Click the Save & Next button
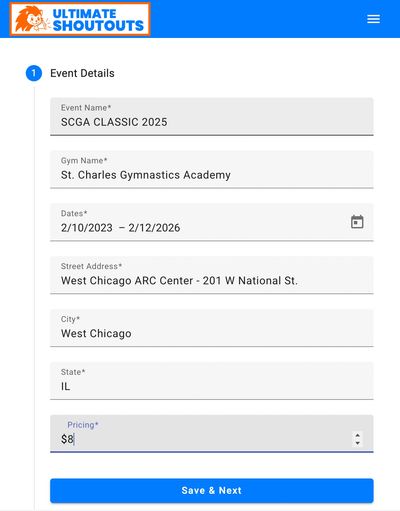Screen dimensions: 400x511 tap(212, 491)
